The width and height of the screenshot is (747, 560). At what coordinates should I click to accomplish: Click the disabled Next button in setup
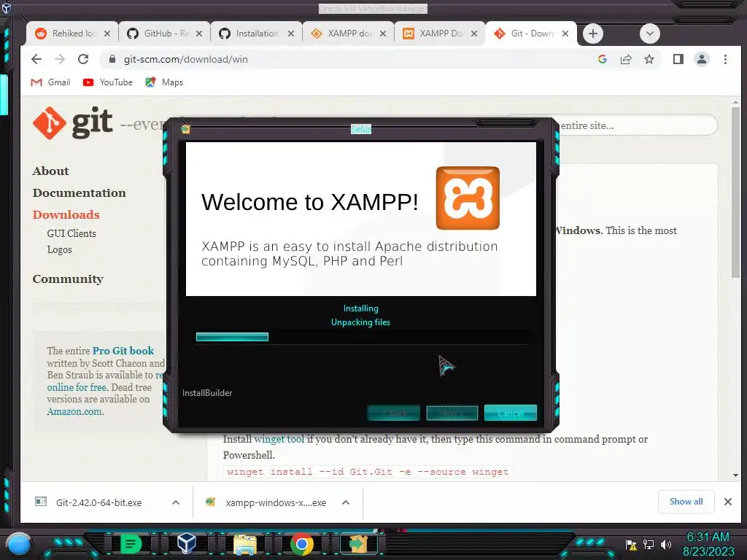pyautogui.click(x=452, y=413)
